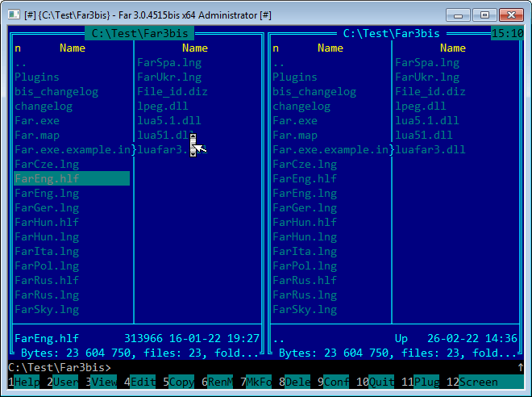Screen dimensions: 532x397
Task: Click the left panel path title C:\Test\Far3bis
Action: (x=139, y=33)
